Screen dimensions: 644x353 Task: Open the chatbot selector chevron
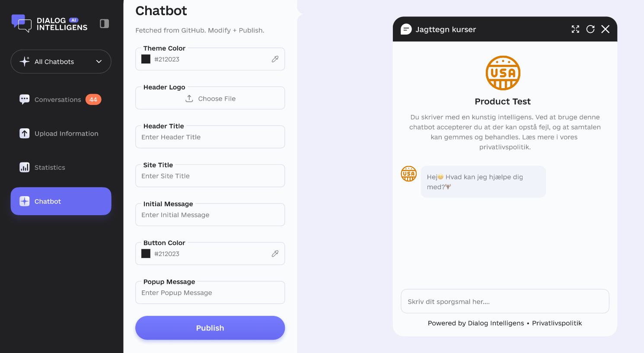point(98,61)
